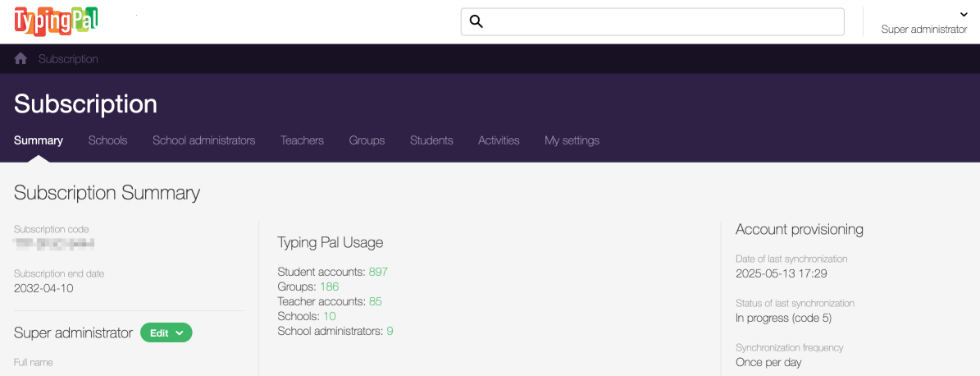Go to the Teachers tab
980x376 pixels.
(302, 140)
